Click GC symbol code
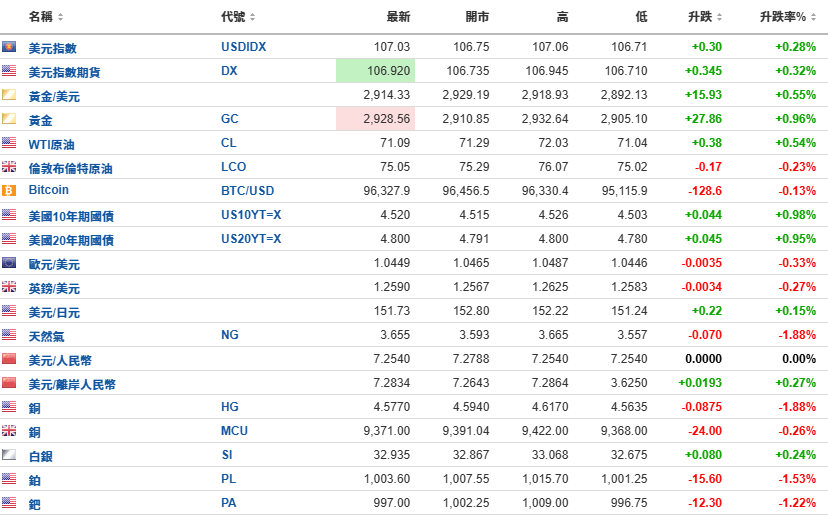This screenshot has height=515, width=828. tap(230, 119)
